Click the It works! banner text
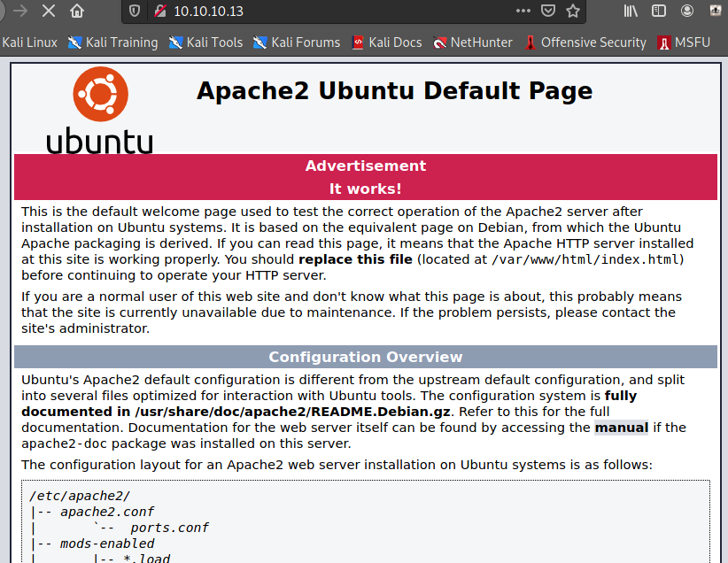The height and width of the screenshot is (563, 728). click(x=366, y=189)
